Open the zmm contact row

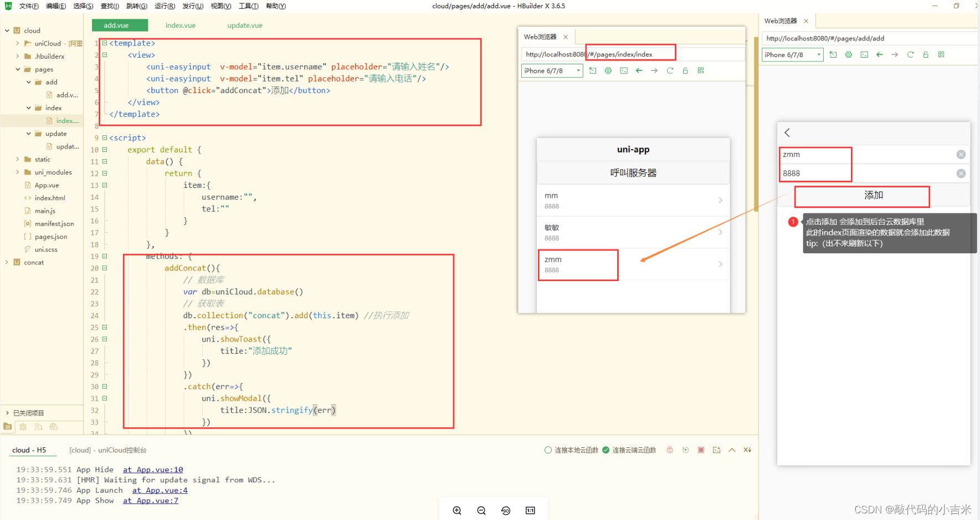coord(633,264)
